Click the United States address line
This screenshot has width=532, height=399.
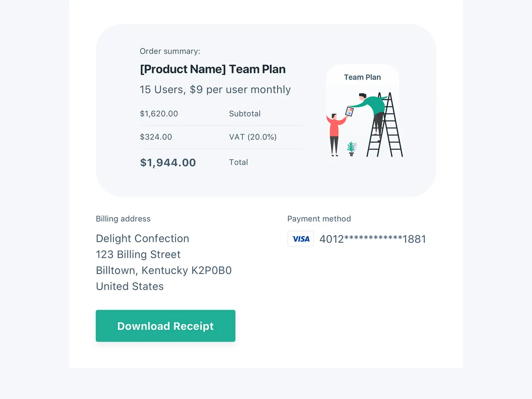(x=129, y=286)
